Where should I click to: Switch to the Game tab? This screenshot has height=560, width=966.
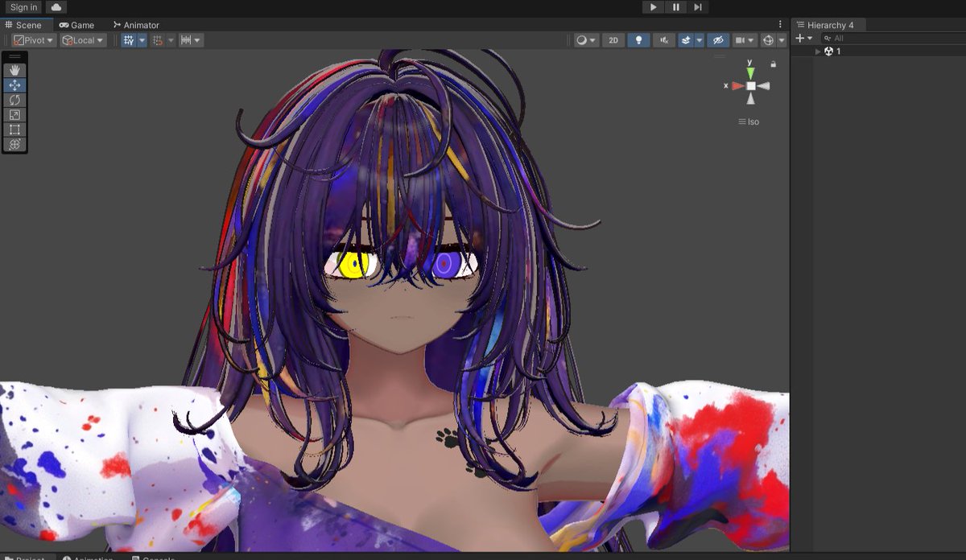[x=76, y=25]
